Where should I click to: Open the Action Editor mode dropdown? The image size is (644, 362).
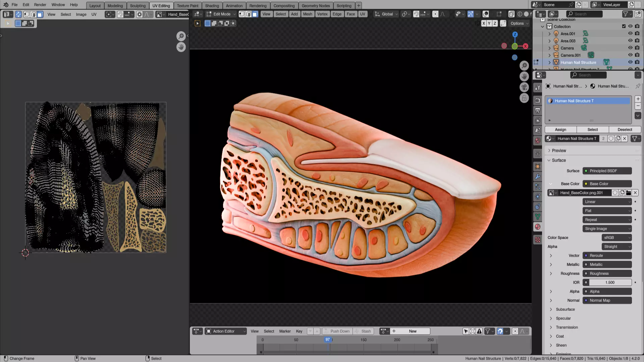226,331
